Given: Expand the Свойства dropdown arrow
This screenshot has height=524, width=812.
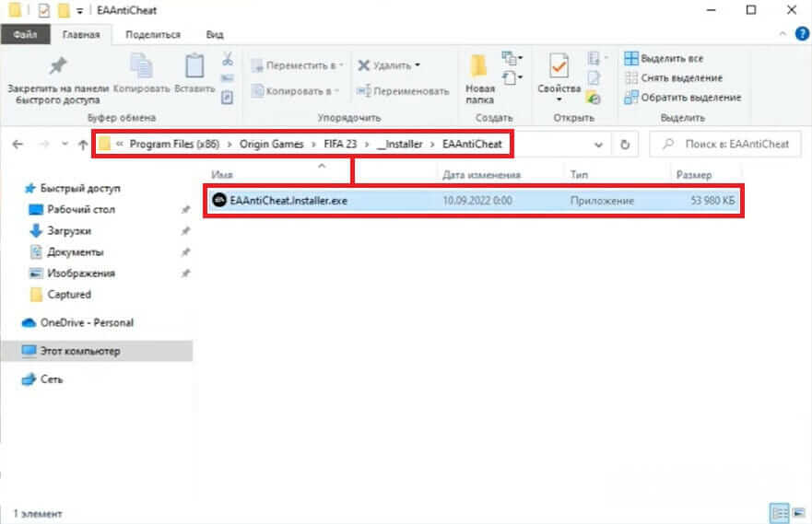Looking at the screenshot, I should pos(559,99).
